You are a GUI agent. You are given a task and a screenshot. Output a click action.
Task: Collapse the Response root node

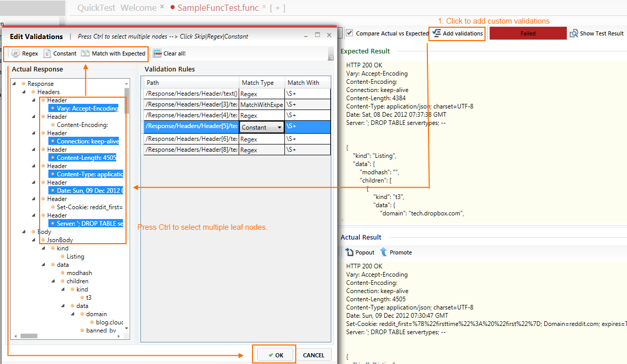tap(14, 84)
